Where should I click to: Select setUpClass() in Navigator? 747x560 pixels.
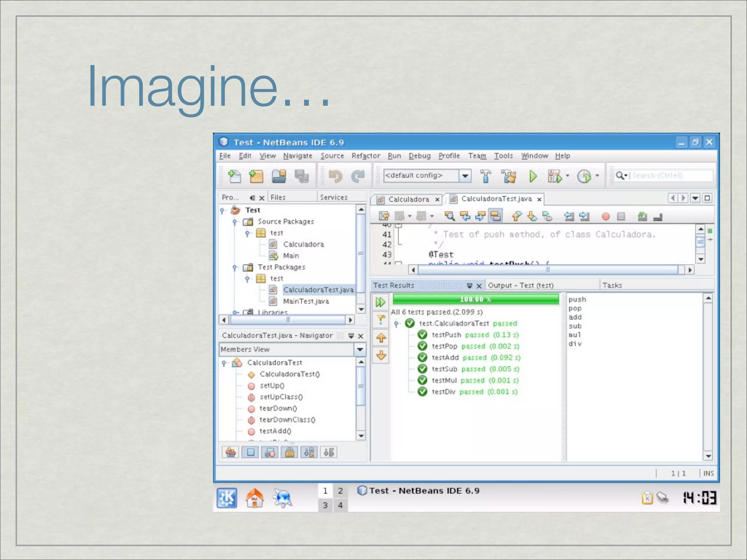[281, 397]
